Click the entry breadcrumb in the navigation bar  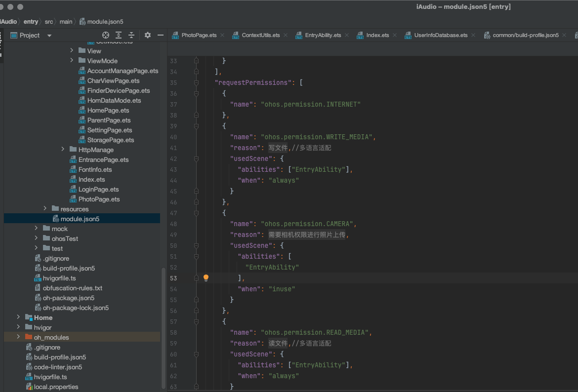click(31, 22)
